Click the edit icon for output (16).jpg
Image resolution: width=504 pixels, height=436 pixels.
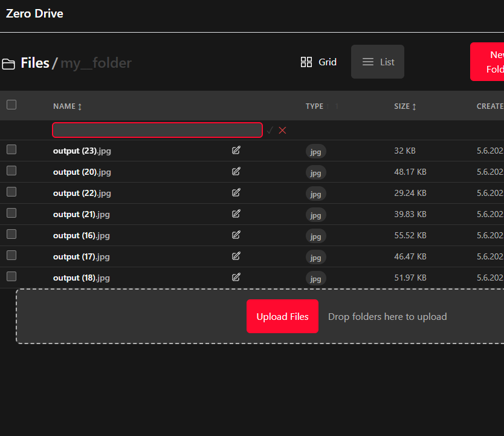(x=236, y=235)
